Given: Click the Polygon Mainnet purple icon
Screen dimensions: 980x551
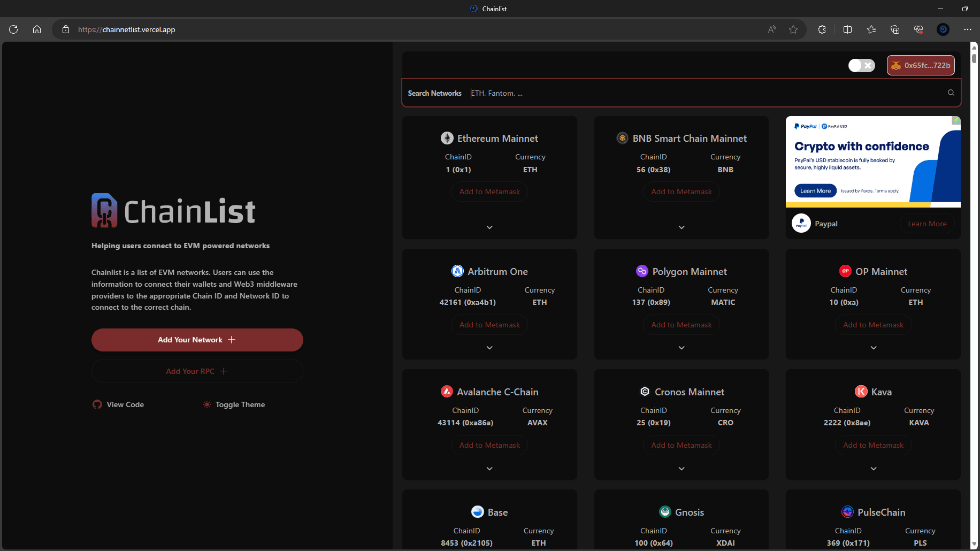Looking at the screenshot, I should tap(642, 271).
